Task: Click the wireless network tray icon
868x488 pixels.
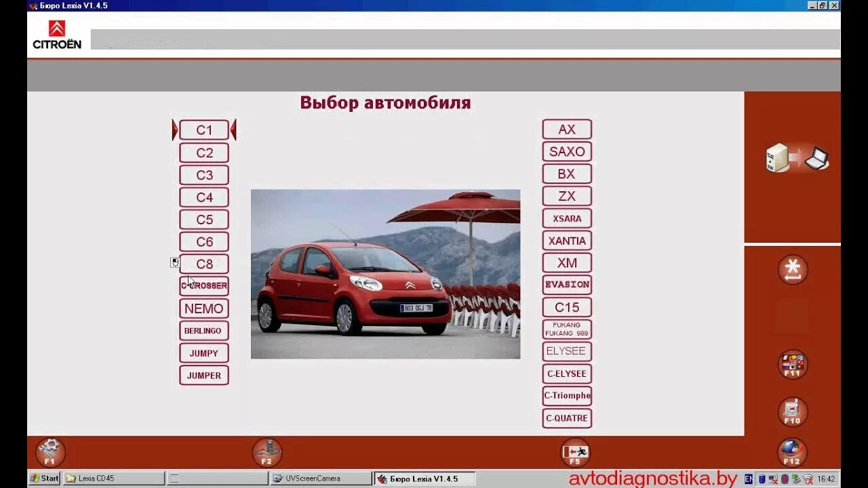Action: click(808, 479)
